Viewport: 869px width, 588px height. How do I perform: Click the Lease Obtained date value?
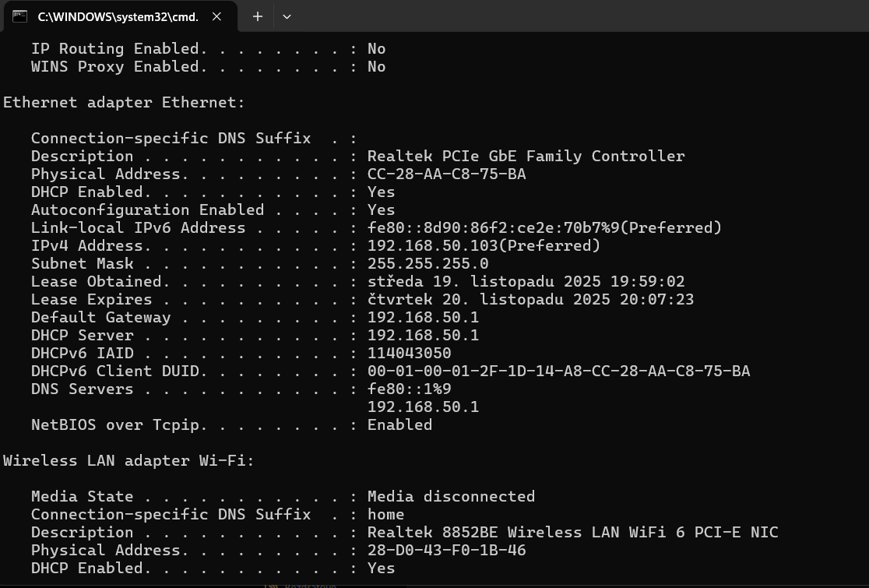click(526, 282)
